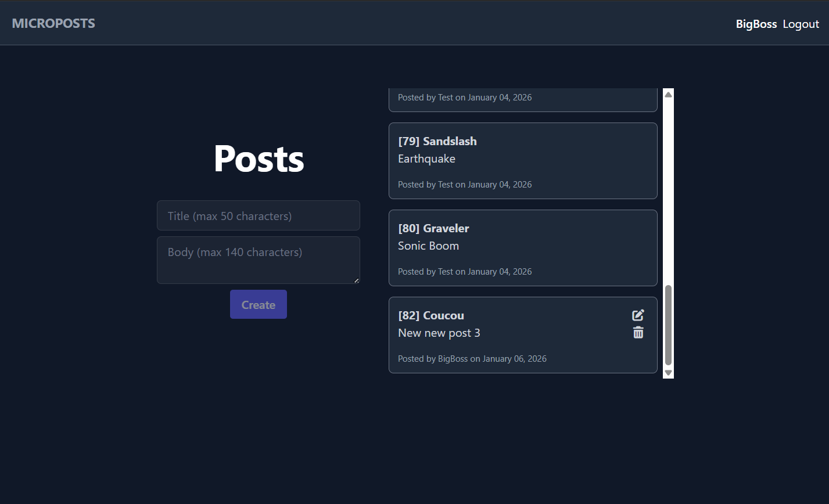Click the Test author link on Graveler post
Viewport: 829px width, 504px height.
point(446,271)
